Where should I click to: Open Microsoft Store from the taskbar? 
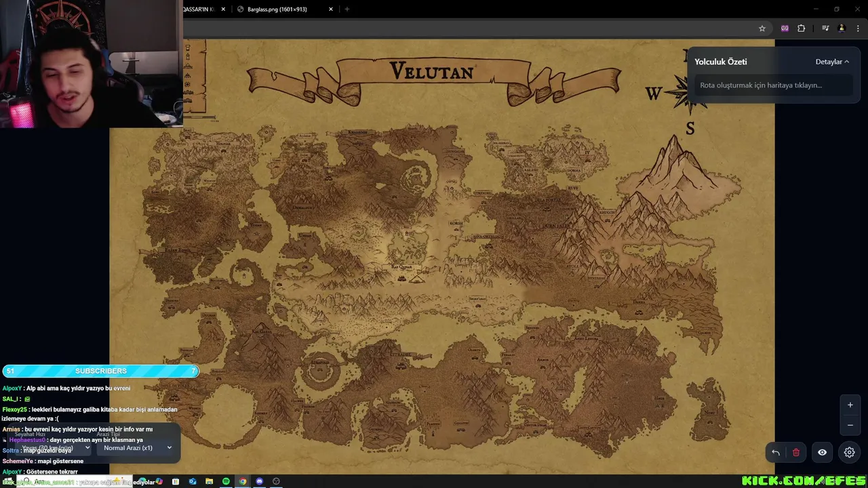coord(176,482)
